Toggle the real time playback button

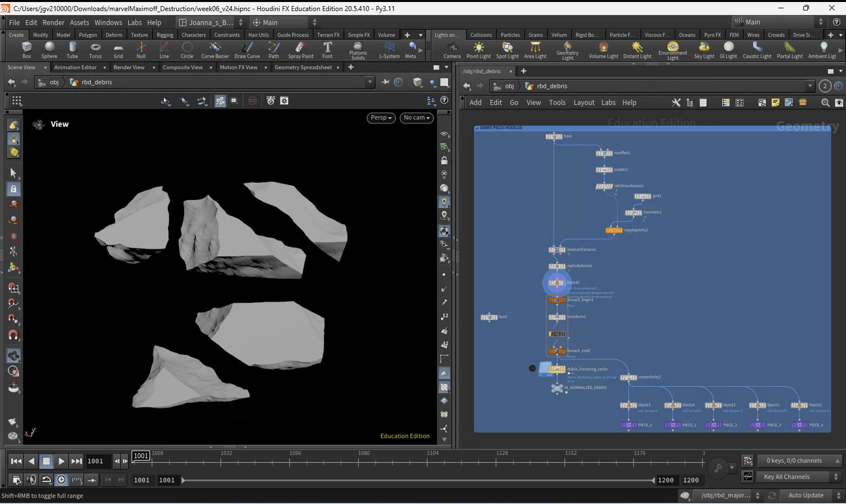pos(62,480)
